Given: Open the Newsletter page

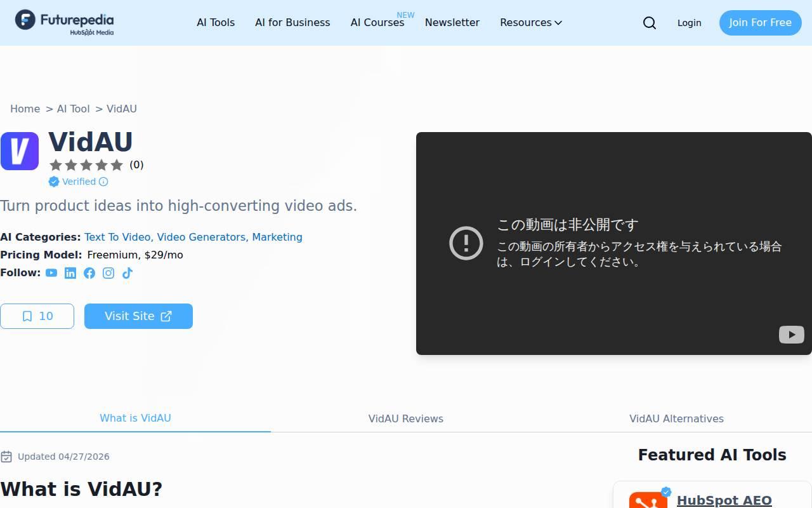Looking at the screenshot, I should coord(452,22).
